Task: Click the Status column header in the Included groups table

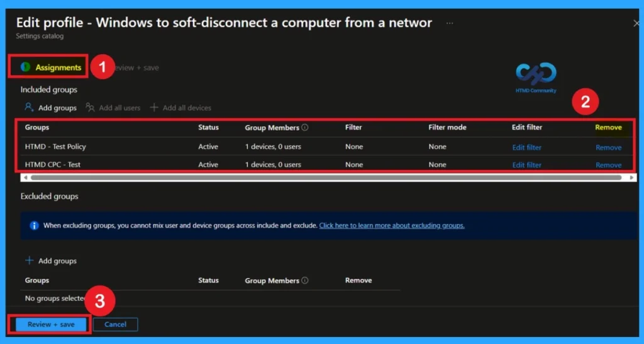Action: [208, 127]
